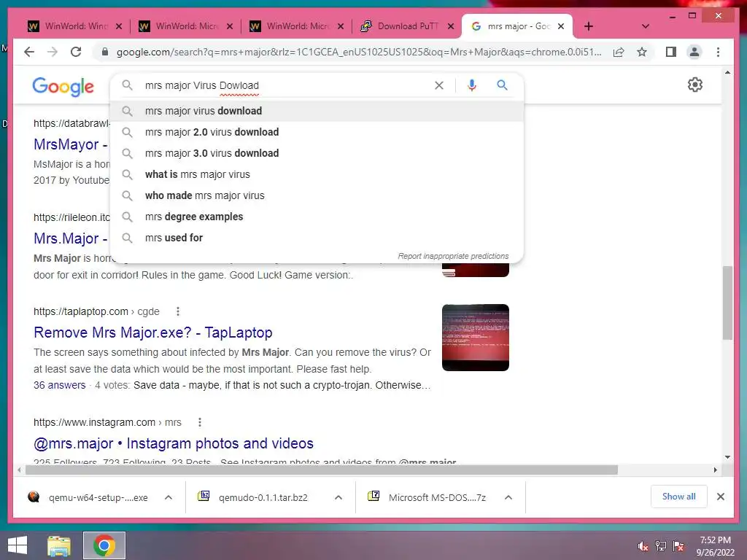Bookmark this page with the star icon
The image size is (747, 560).
coord(642,52)
